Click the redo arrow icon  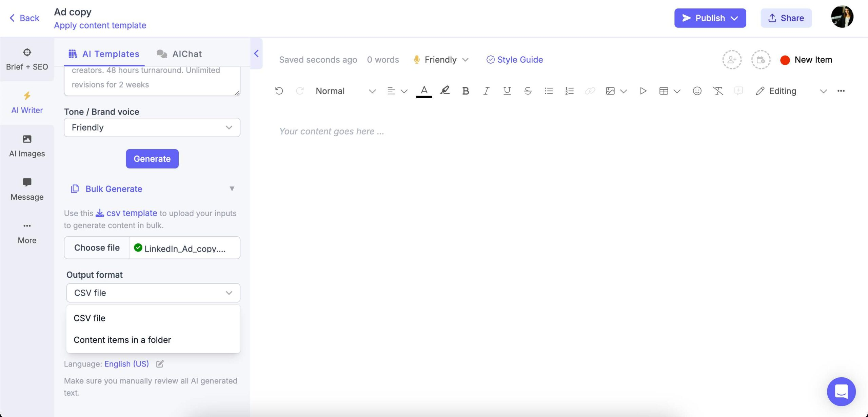[299, 91]
